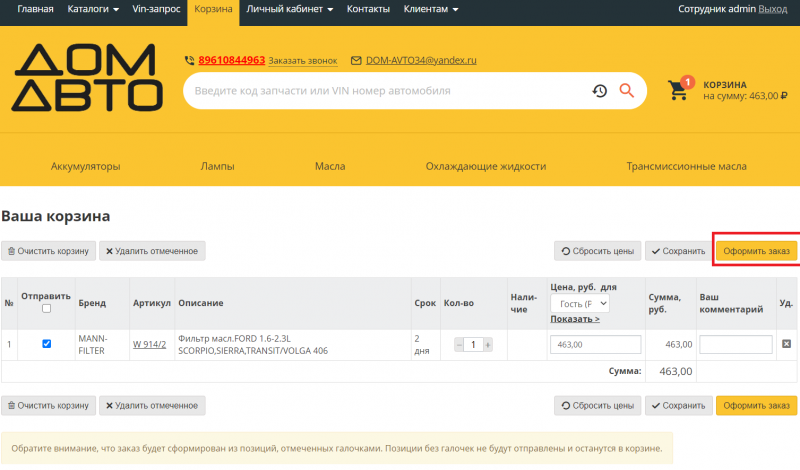
Task: Click bottom Очистить корзину button
Action: (48, 406)
